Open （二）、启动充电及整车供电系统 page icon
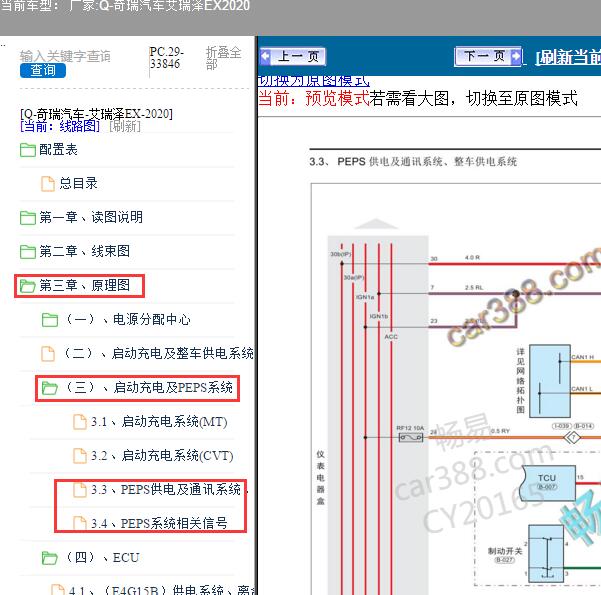601x595 pixels. tap(48, 353)
